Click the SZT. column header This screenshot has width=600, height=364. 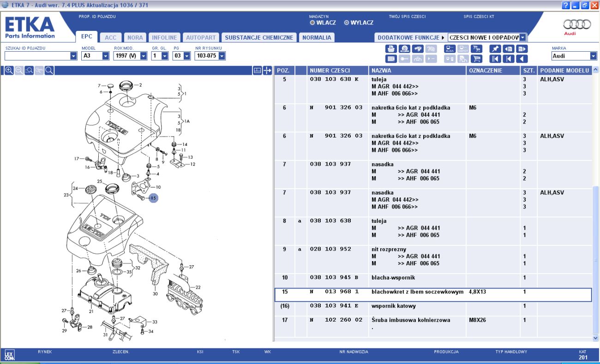528,71
